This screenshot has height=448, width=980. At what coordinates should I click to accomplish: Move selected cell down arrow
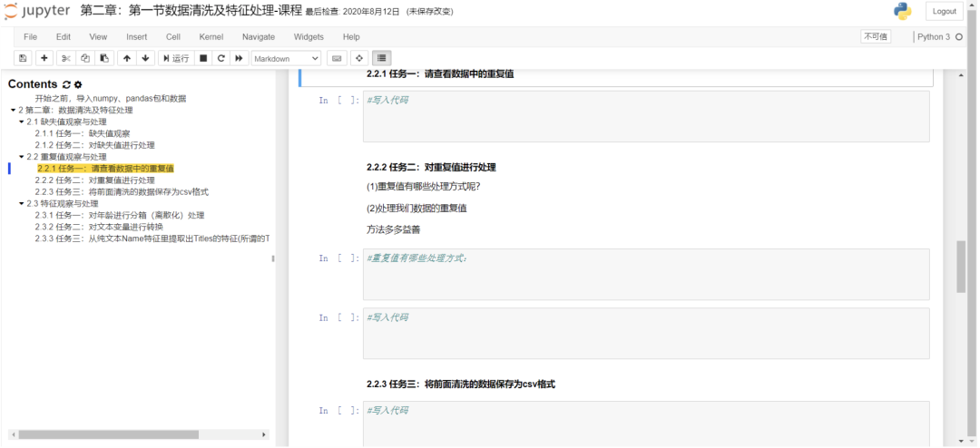pos(145,58)
